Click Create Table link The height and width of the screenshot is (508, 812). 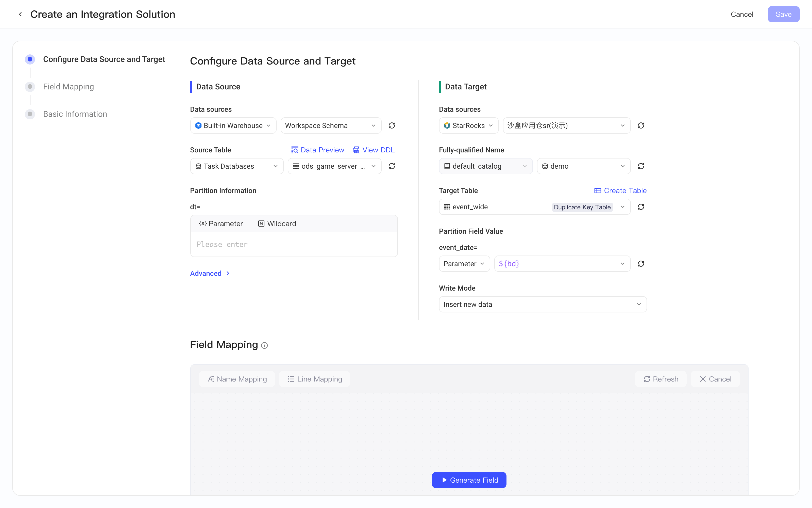pyautogui.click(x=620, y=190)
